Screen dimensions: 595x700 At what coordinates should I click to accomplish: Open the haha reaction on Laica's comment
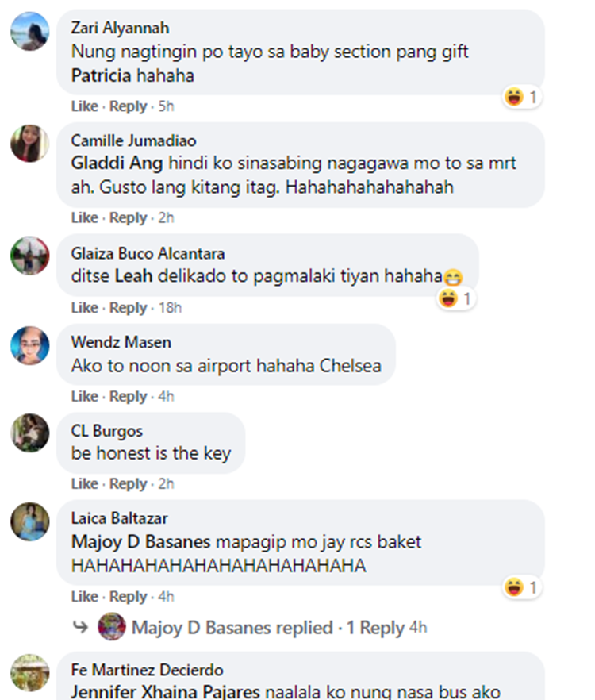522,587
